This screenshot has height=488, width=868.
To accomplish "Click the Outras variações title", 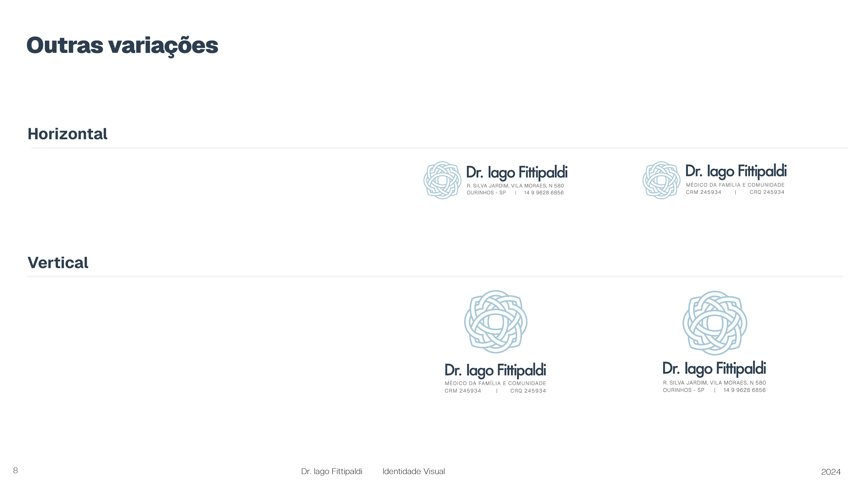I will (x=122, y=46).
